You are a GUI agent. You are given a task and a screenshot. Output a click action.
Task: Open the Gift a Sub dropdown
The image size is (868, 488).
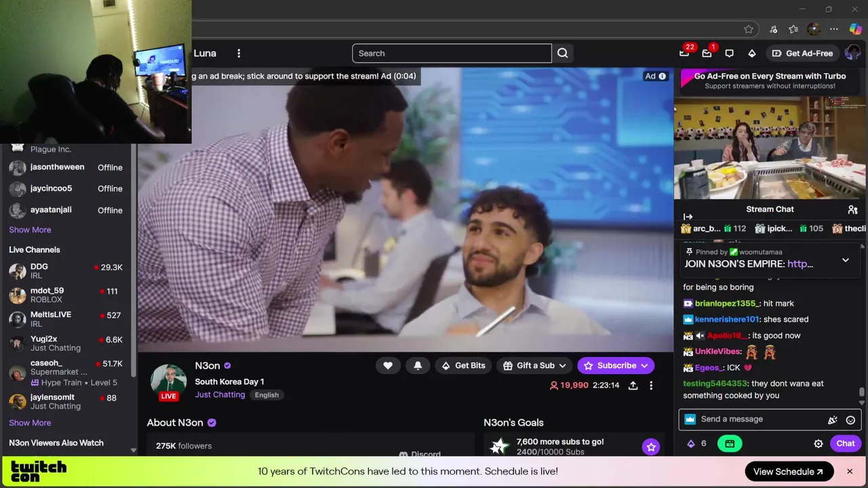[x=535, y=365]
